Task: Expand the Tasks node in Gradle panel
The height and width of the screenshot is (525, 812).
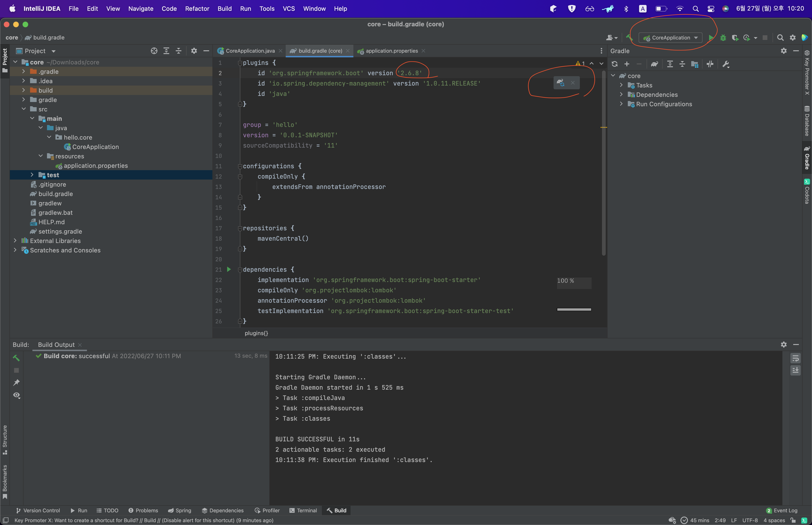Action: (621, 85)
